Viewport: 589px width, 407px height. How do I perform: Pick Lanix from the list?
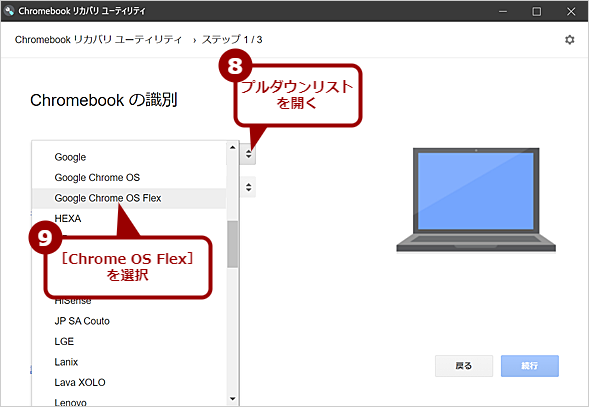coord(129,362)
